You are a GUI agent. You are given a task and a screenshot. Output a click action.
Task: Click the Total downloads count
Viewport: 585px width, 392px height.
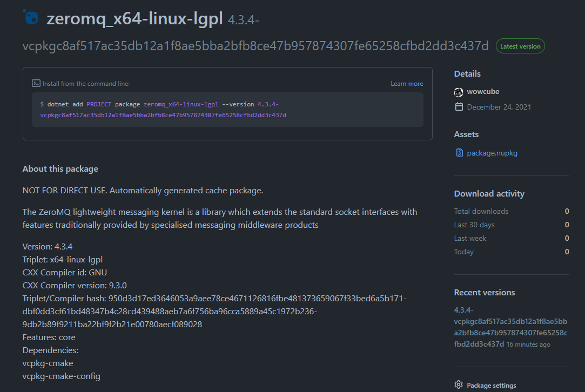567,211
